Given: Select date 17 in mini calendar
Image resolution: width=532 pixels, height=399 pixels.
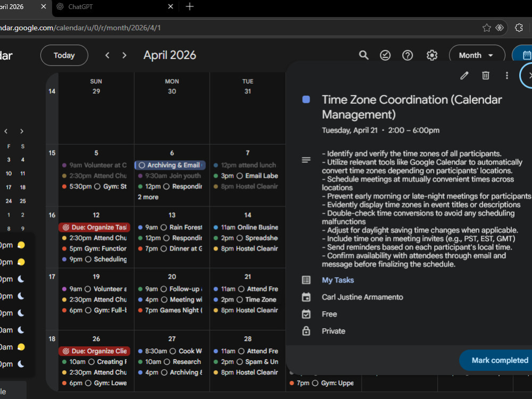Looking at the screenshot, I should pyautogui.click(x=9, y=187).
